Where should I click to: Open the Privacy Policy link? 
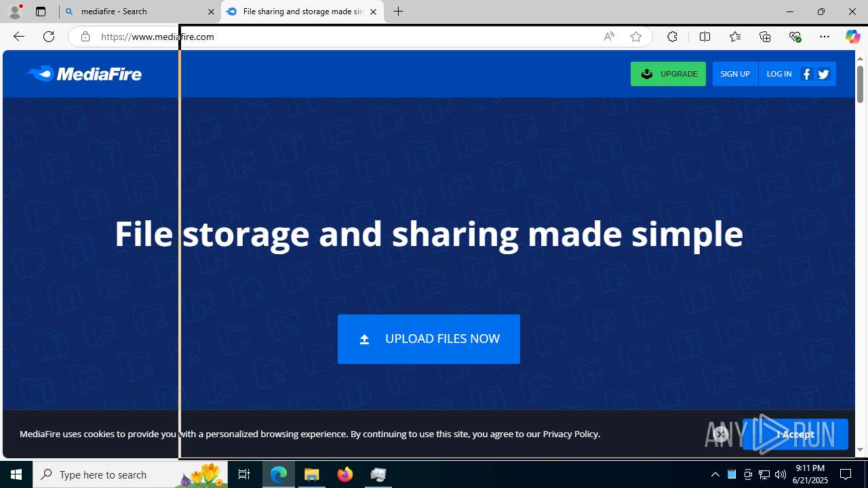[570, 434]
